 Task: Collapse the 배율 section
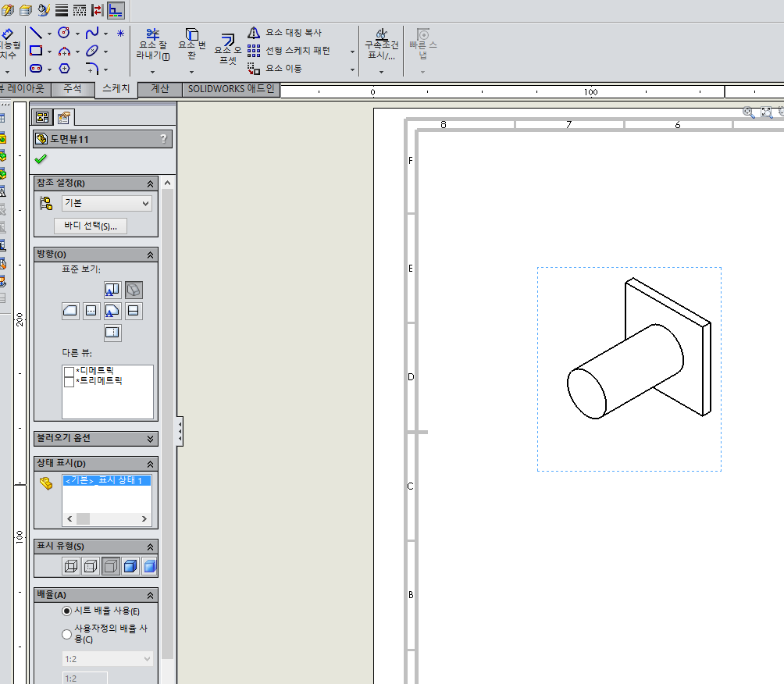pos(150,596)
